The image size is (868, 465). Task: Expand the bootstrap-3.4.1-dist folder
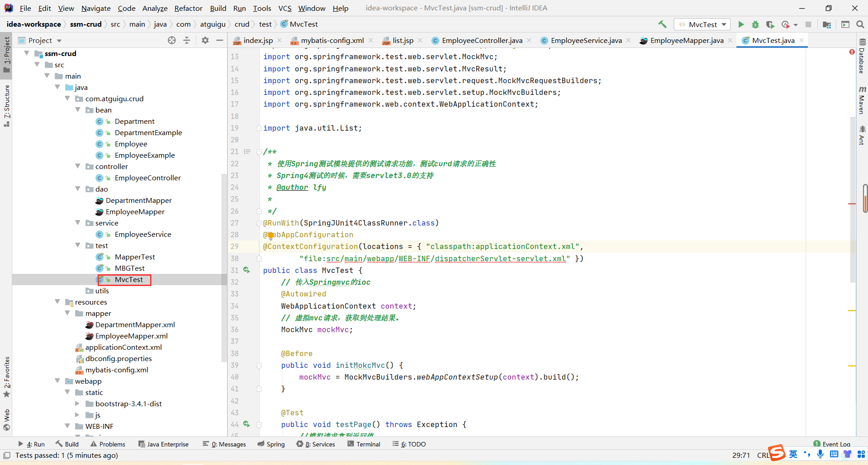click(77, 404)
